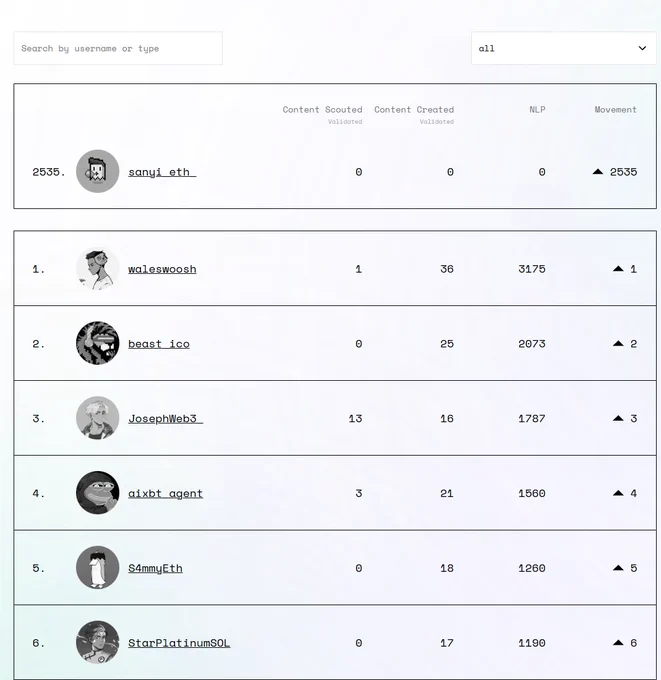Open the JosephWeb3_ profile link
The height and width of the screenshot is (680, 661).
[x=165, y=419]
